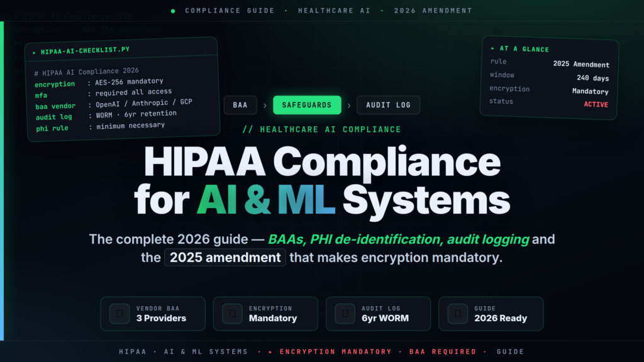Click the AT A GLANCE panel heading
This screenshot has width=644, height=362.
524,49
